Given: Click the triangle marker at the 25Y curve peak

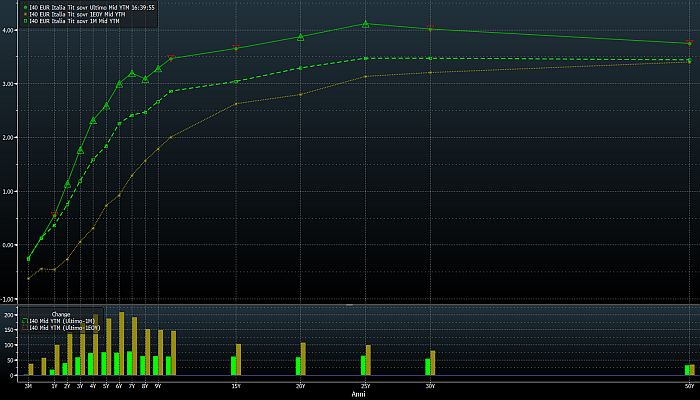Looking at the screenshot, I should pyautogui.click(x=366, y=23).
